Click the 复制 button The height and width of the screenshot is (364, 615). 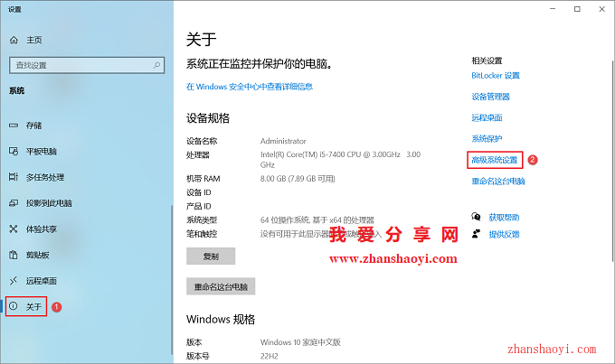[x=211, y=257]
